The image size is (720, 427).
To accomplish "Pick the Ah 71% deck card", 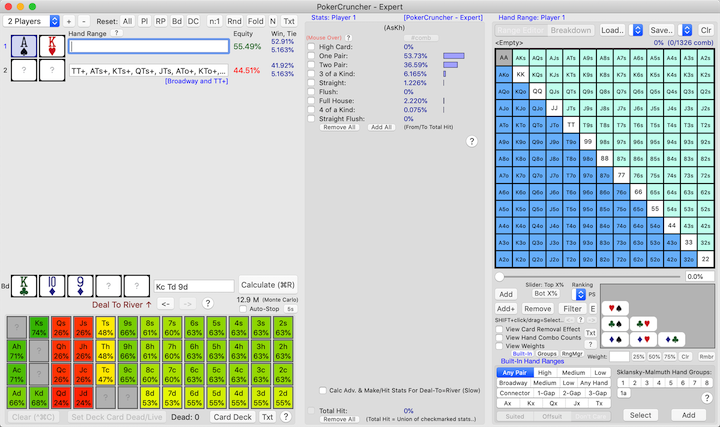I will pyautogui.click(x=17, y=351).
